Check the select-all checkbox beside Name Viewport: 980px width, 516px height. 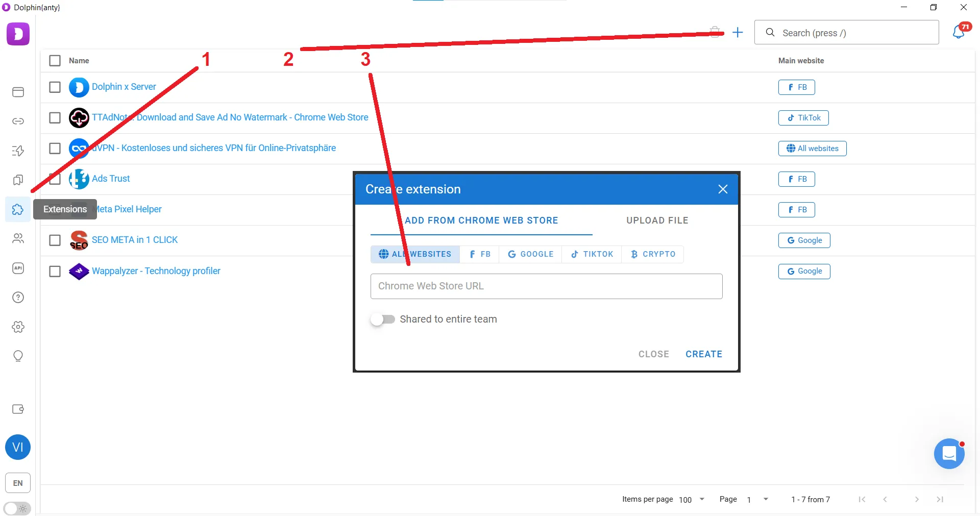click(x=55, y=61)
